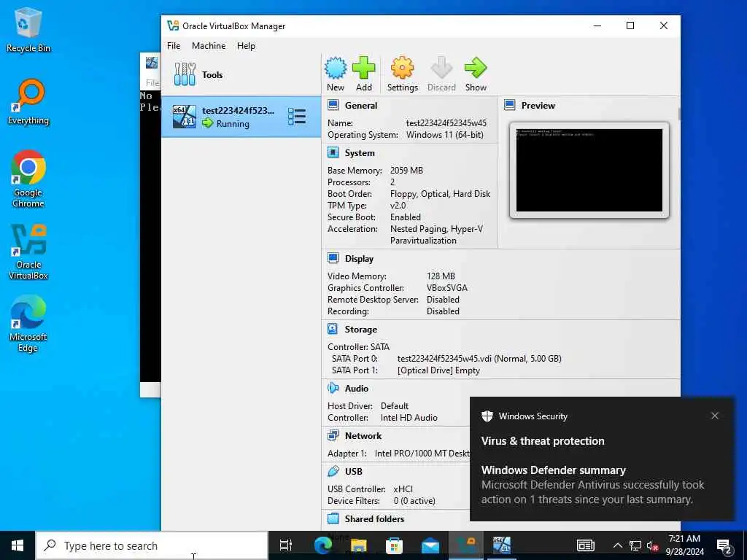Open File Explorer from taskbar
The image size is (747, 560).
coord(358,545)
